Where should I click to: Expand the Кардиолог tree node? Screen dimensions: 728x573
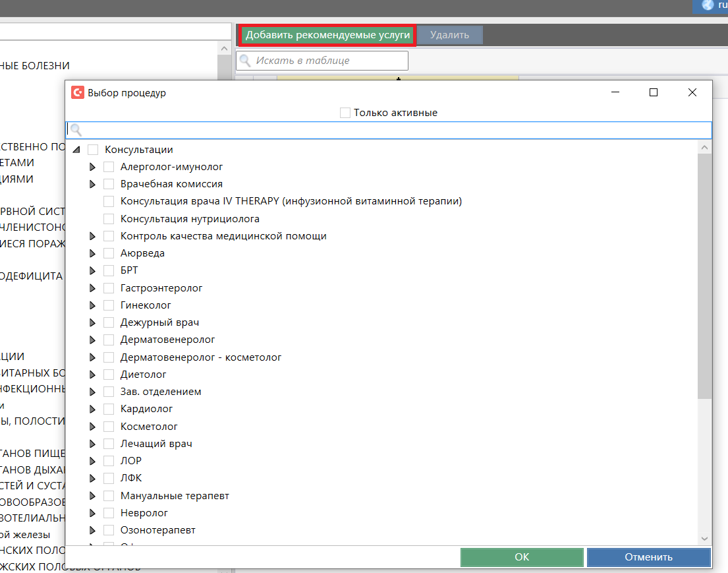click(93, 409)
